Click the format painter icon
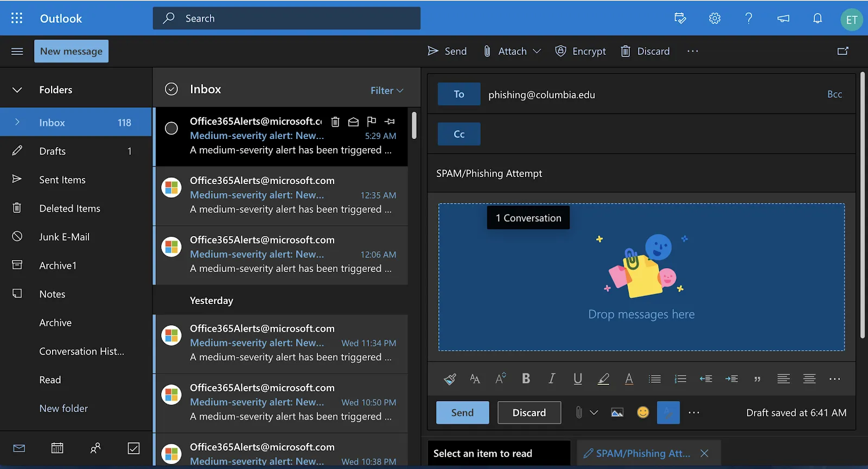Screen dimensions: 868x469 pos(450,379)
